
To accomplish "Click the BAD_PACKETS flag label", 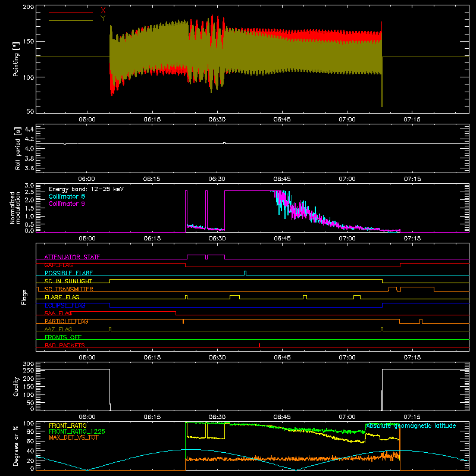I will tap(65, 345).
